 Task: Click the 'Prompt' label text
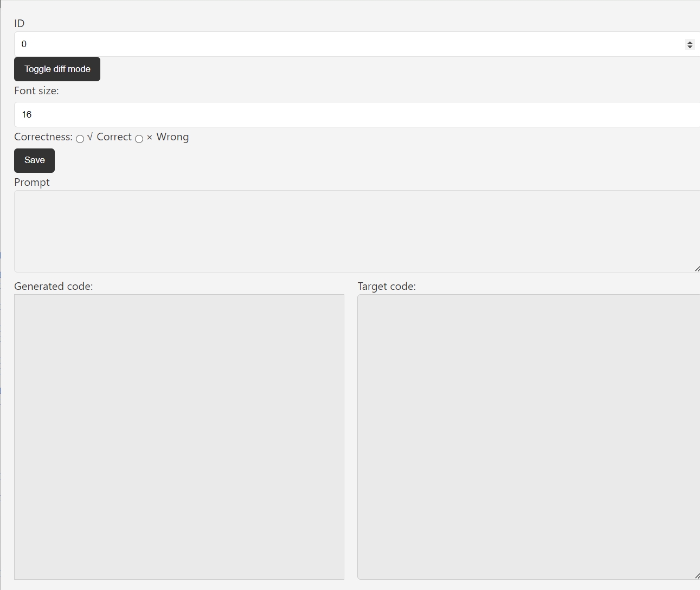(x=32, y=182)
